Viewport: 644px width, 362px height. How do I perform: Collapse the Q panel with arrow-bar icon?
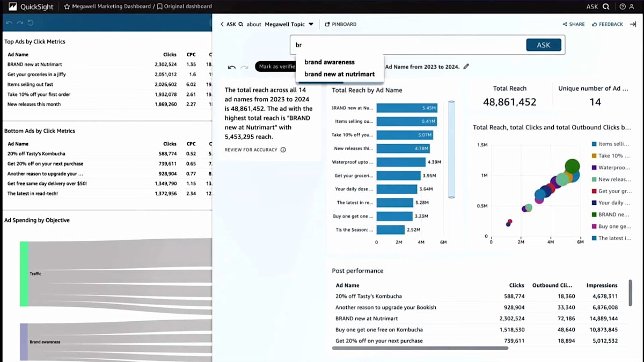click(633, 24)
